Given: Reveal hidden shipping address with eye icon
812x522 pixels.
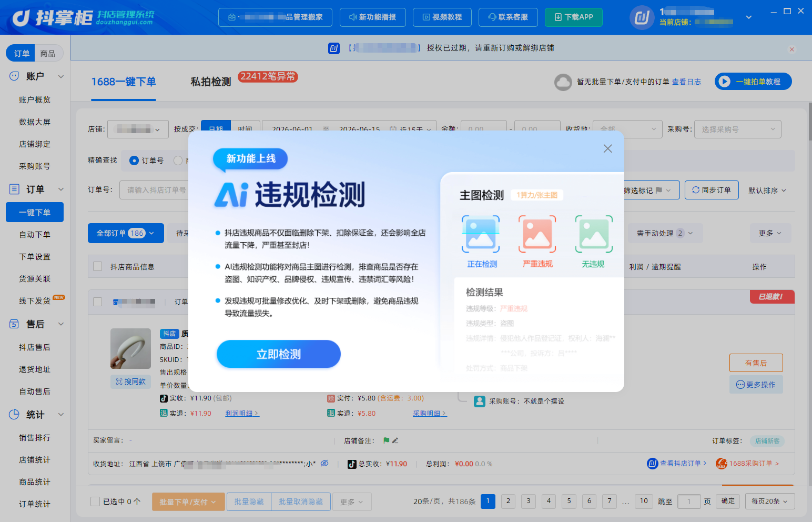Looking at the screenshot, I should [x=324, y=464].
